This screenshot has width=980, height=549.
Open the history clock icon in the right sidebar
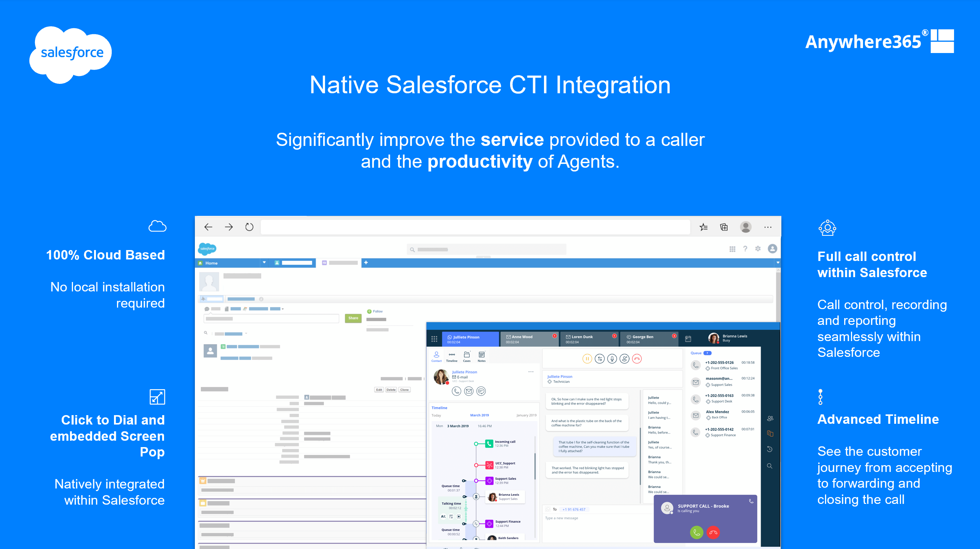770,449
